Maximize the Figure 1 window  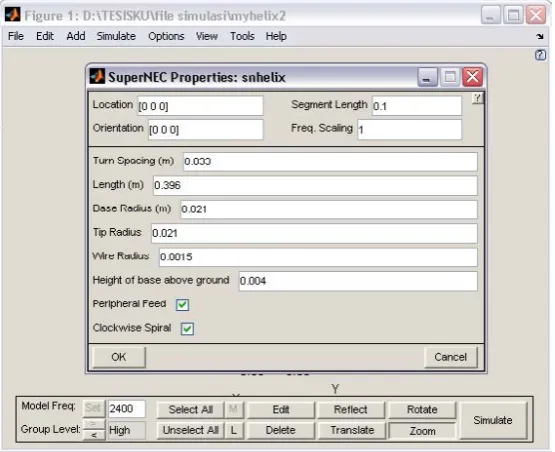513,15
